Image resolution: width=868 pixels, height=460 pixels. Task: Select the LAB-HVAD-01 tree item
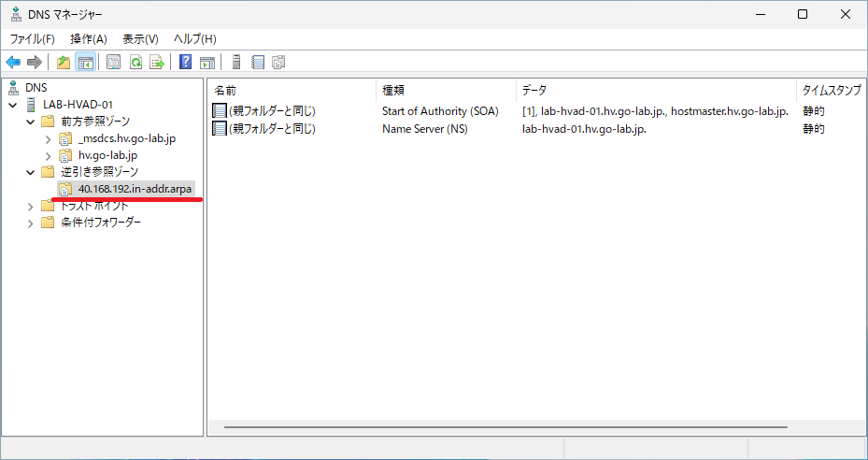(x=78, y=104)
